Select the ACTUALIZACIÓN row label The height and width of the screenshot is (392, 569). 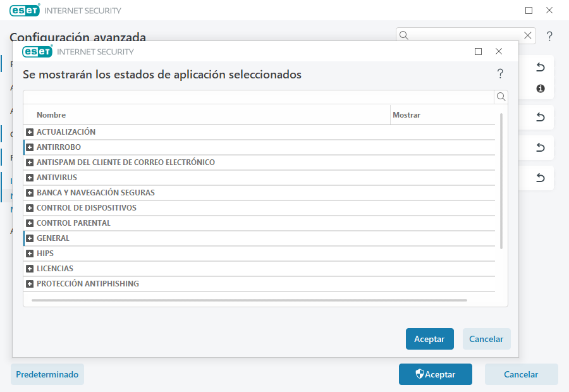(x=66, y=132)
